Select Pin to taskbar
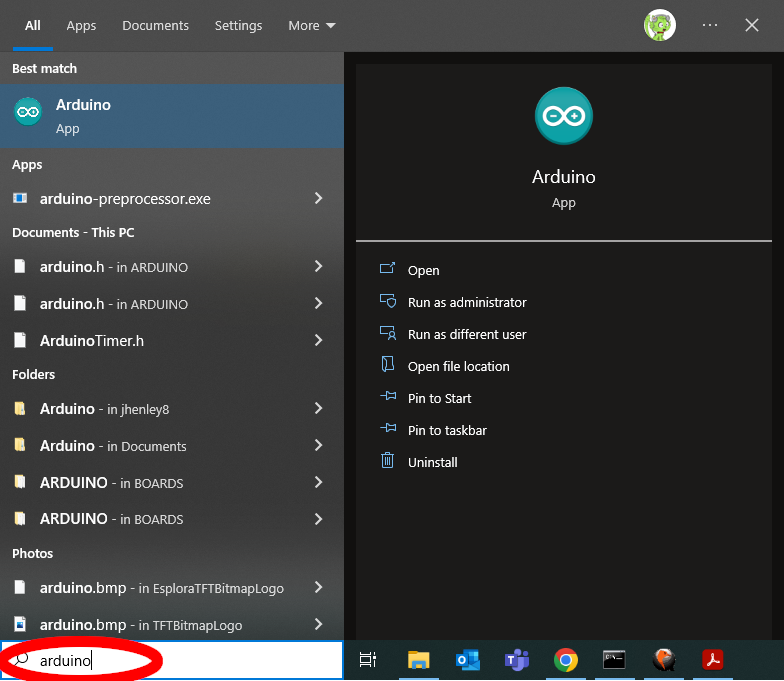The width and height of the screenshot is (784, 681). (x=447, y=430)
